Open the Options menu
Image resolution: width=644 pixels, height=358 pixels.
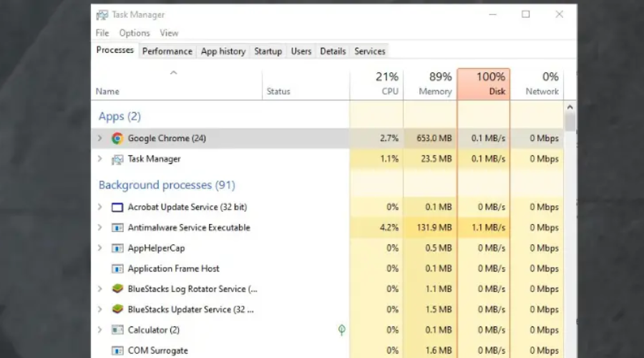[x=135, y=33]
